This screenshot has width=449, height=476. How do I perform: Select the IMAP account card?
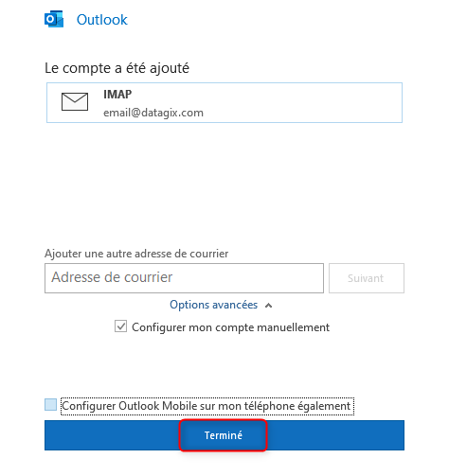(224, 102)
